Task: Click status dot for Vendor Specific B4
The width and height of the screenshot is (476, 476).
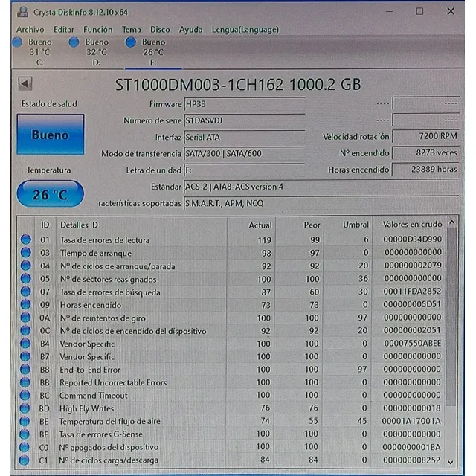Action: (x=25, y=344)
